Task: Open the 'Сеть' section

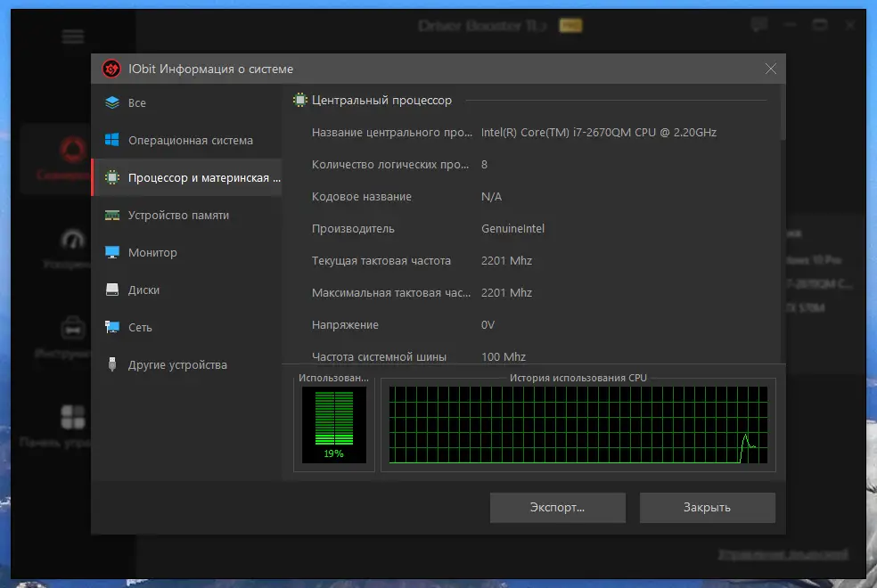Action: pos(186,328)
